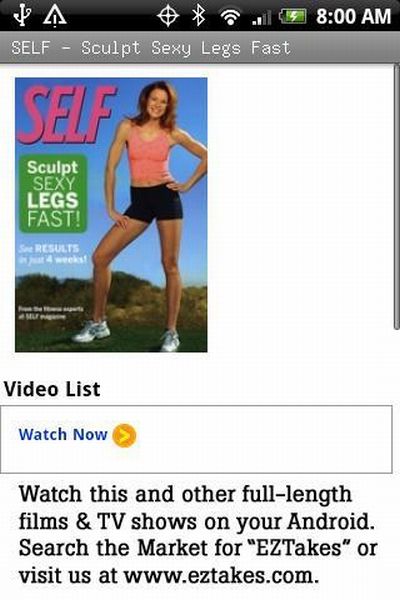Tap the pink SELF logo on cover
The height and width of the screenshot is (600, 400).
click(x=67, y=114)
